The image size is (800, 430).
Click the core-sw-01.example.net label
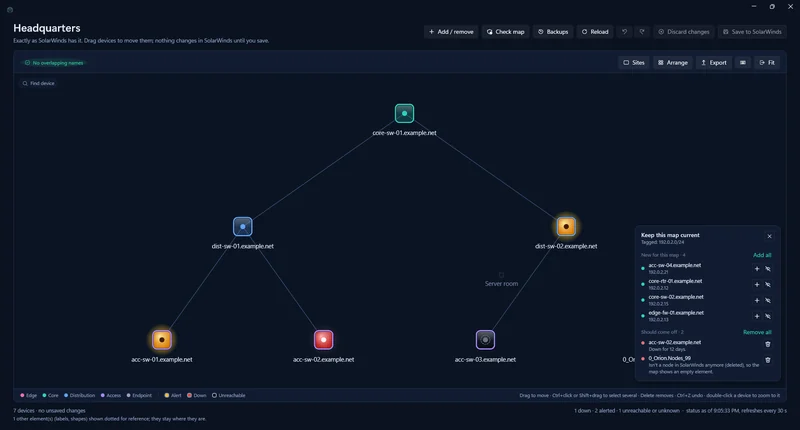tap(404, 133)
